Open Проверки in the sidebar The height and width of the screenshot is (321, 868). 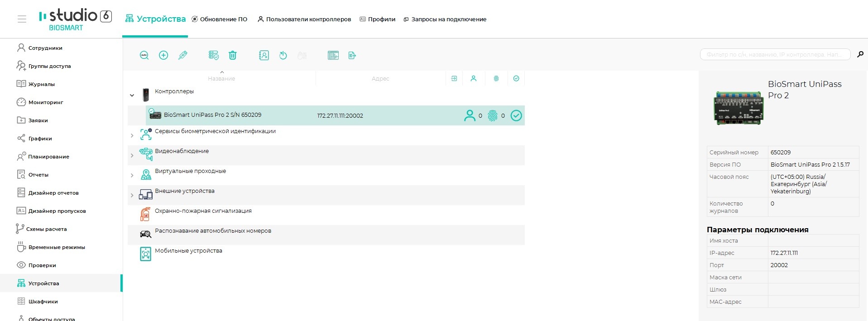click(61, 265)
